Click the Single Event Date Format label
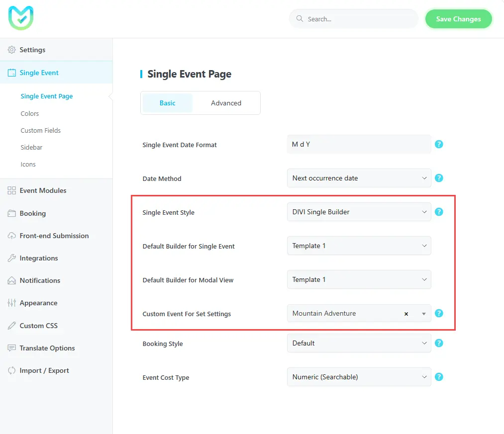Image resolution: width=504 pixels, height=434 pixels. pos(179,145)
